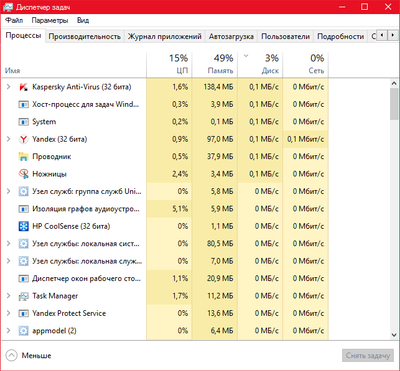Click the 80,5 МБ memory value
The width and height of the screenshot is (400, 371).
(220, 244)
